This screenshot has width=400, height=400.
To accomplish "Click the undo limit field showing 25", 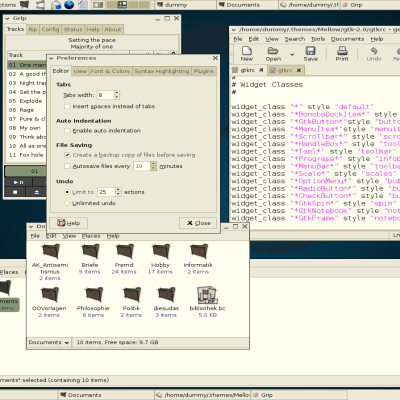I will [x=106, y=192].
